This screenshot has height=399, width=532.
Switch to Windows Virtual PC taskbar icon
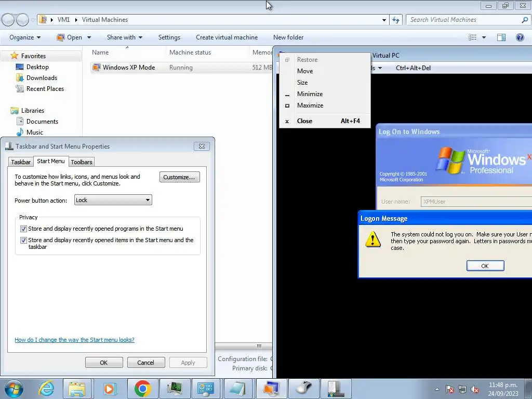click(x=270, y=389)
